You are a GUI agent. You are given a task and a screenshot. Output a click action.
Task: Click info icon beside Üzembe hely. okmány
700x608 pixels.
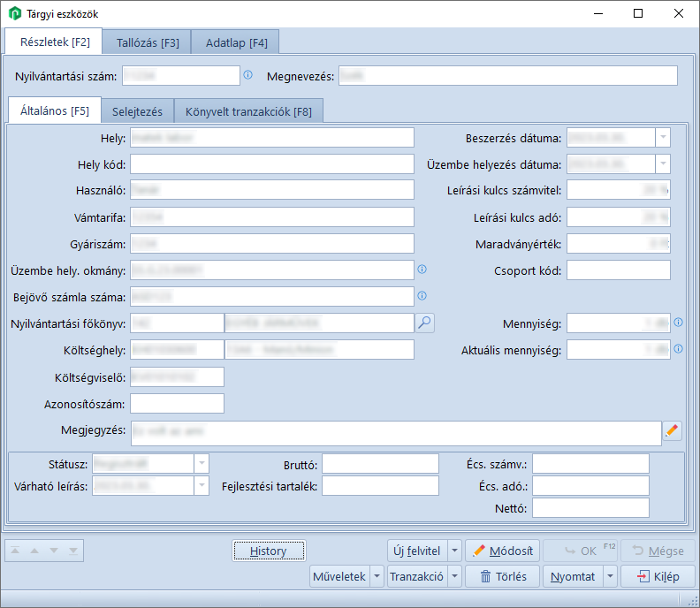[422, 270]
